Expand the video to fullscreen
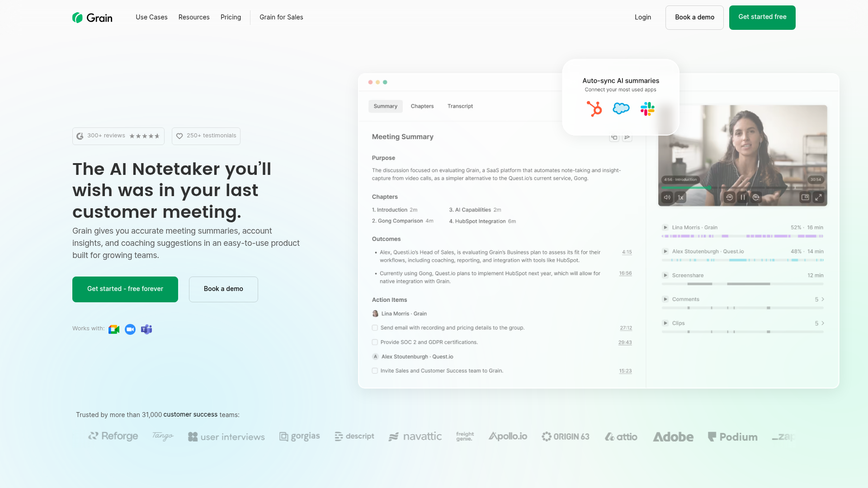 (818, 197)
